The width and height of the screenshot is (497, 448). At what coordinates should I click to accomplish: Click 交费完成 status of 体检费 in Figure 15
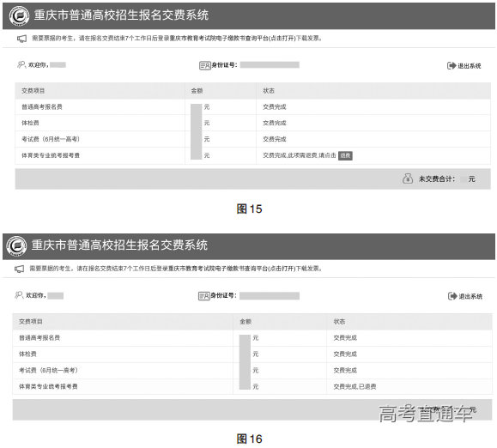[275, 123]
